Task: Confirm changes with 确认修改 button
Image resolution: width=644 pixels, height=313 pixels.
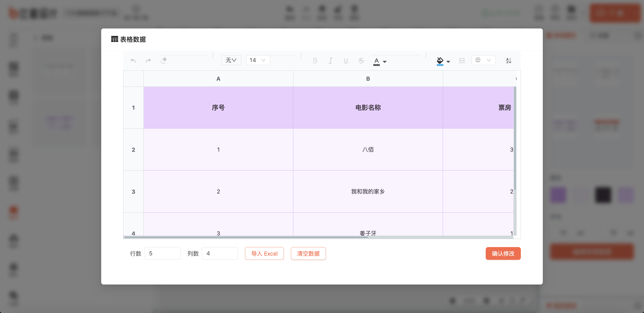Action: click(503, 253)
